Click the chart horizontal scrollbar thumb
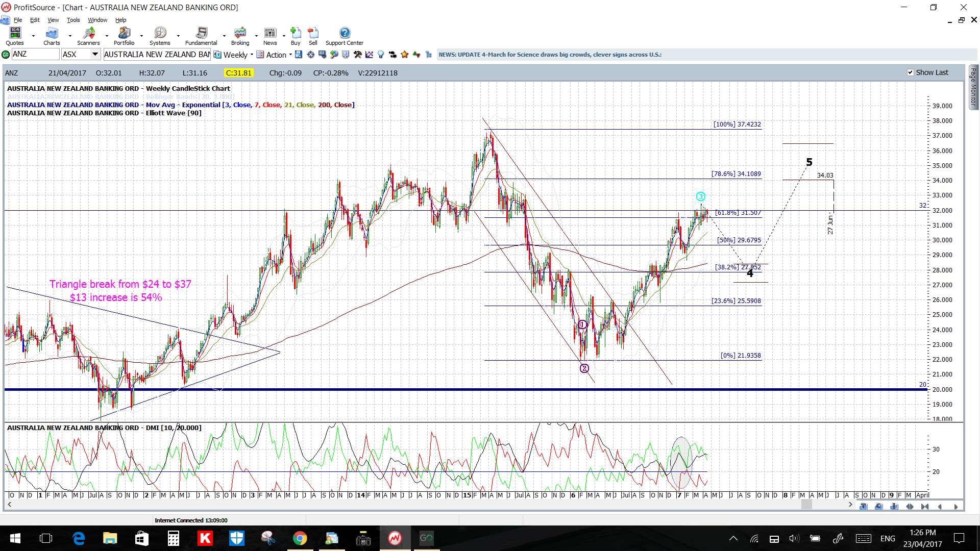980x551 pixels. pos(806,504)
